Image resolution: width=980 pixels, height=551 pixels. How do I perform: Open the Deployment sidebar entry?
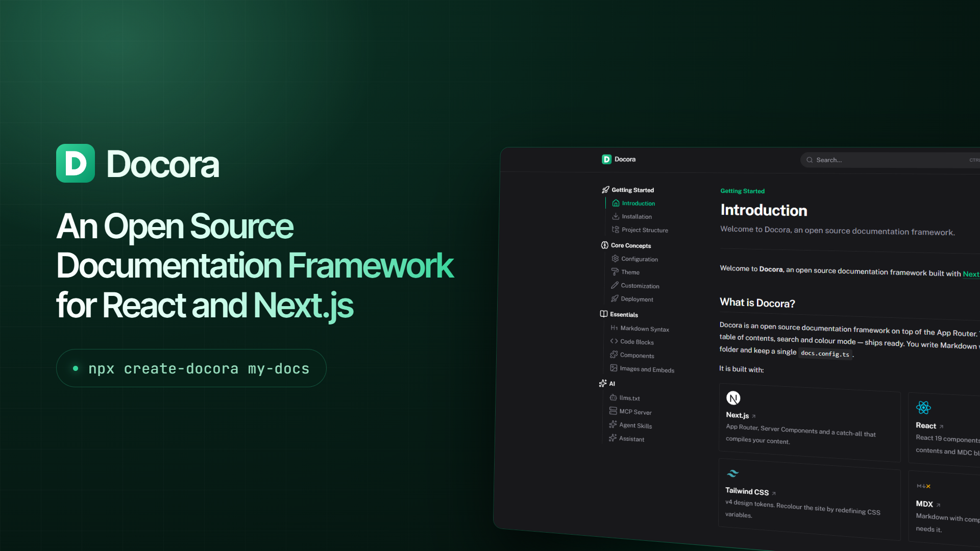tap(637, 299)
